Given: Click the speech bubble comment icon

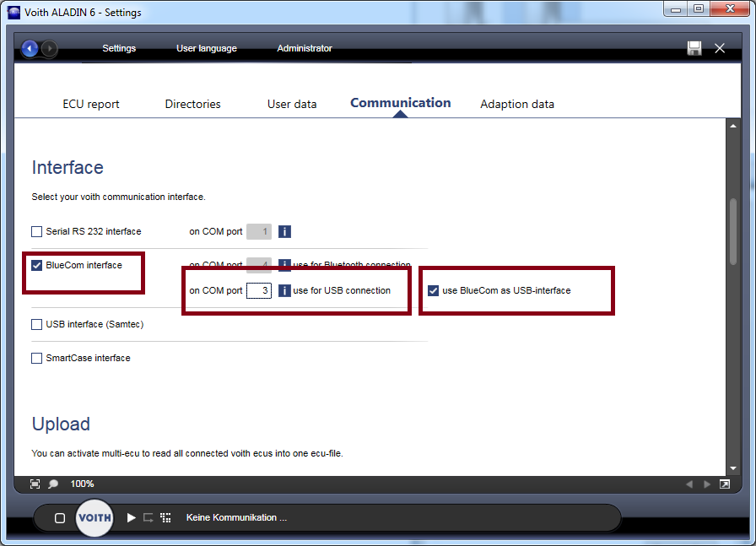Looking at the screenshot, I should click(x=53, y=484).
